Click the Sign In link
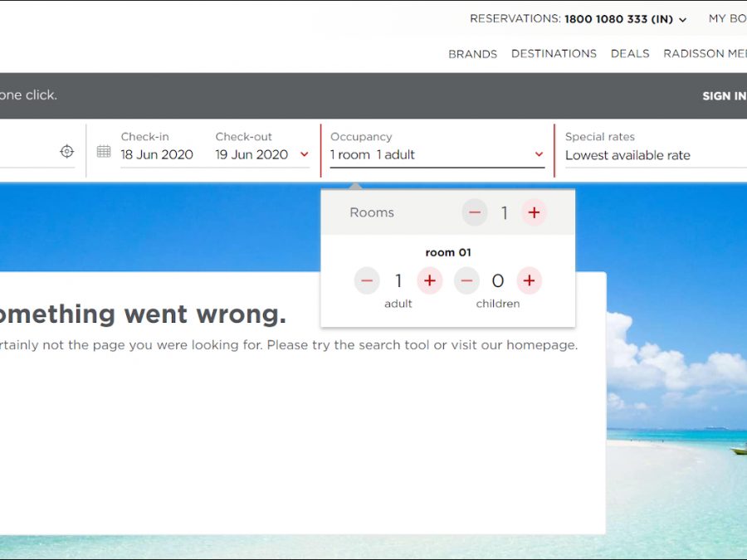Screen dimensions: 747x560 pyautogui.click(x=724, y=96)
